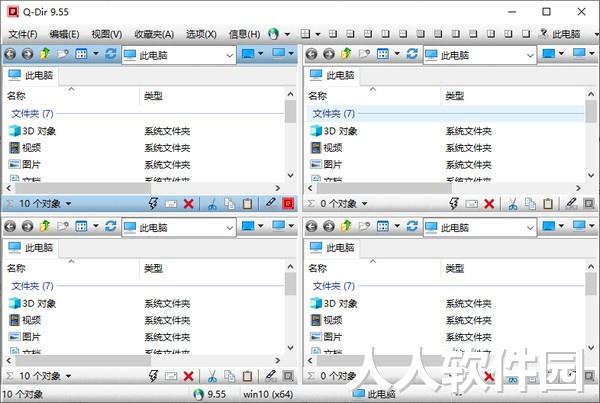Select 视频 folder in the bottom-left pane

pyautogui.click(x=25, y=320)
